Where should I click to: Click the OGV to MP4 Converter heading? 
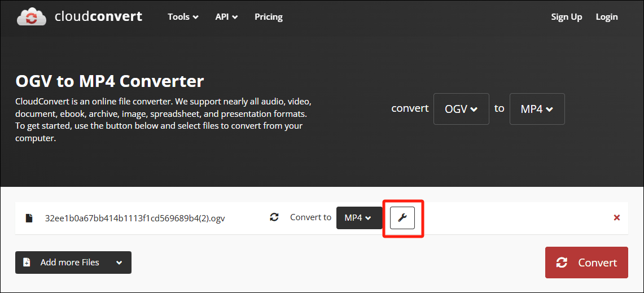pos(109,81)
